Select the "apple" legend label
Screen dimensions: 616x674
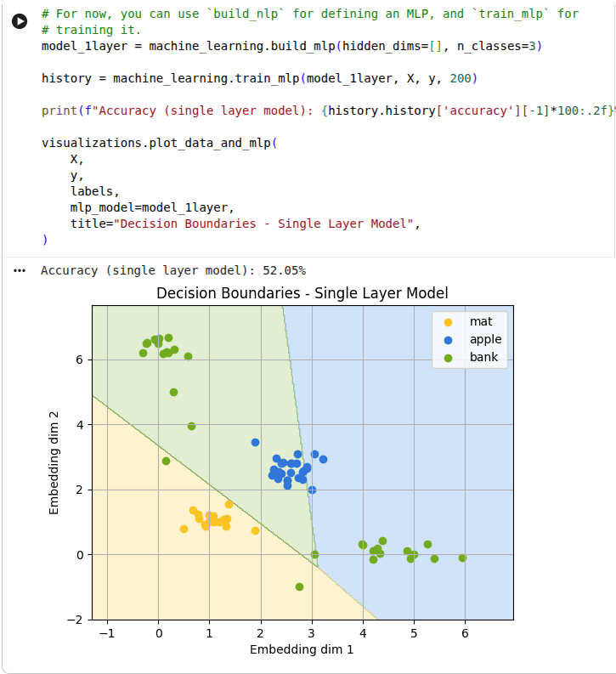pos(485,340)
